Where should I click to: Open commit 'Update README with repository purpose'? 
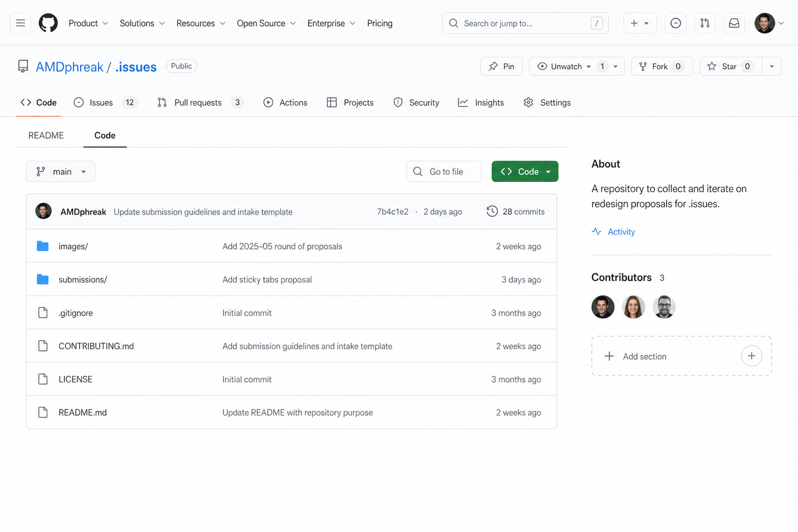pyautogui.click(x=298, y=413)
